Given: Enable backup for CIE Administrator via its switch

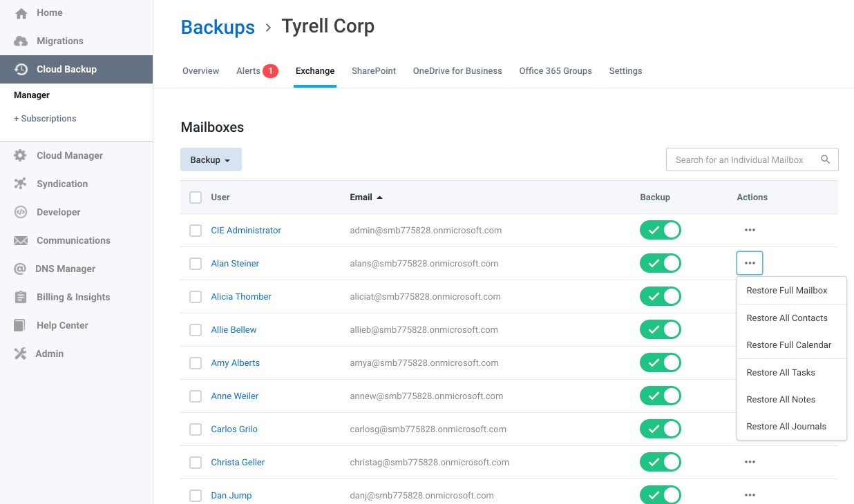Looking at the screenshot, I should pos(661,230).
